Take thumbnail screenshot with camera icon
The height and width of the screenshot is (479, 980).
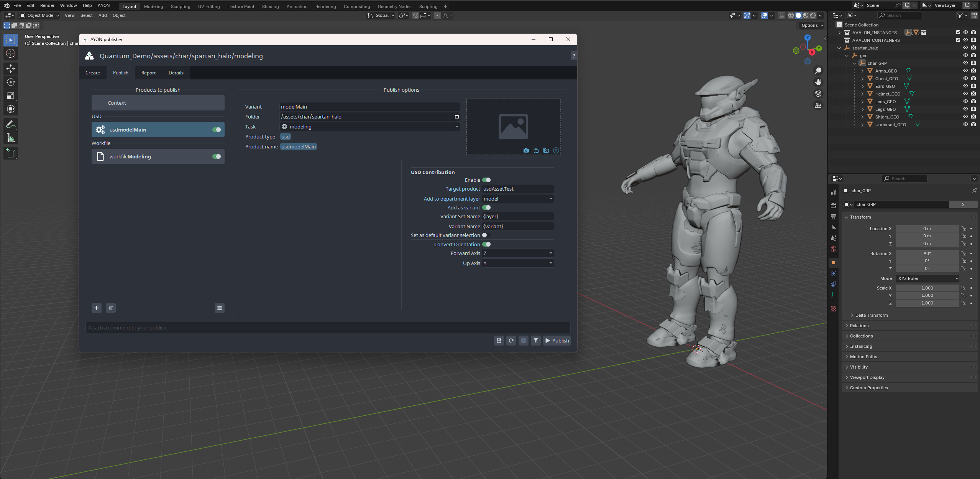[x=526, y=150]
